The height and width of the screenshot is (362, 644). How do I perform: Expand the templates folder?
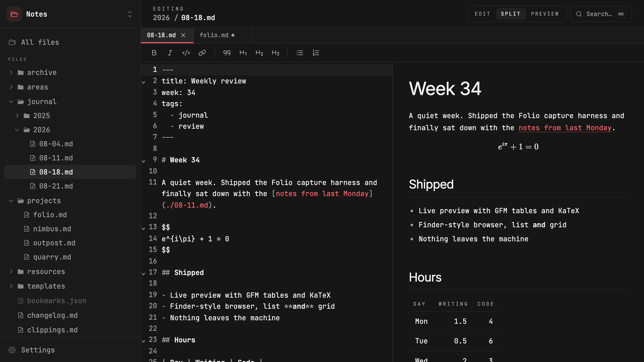[x=11, y=286]
